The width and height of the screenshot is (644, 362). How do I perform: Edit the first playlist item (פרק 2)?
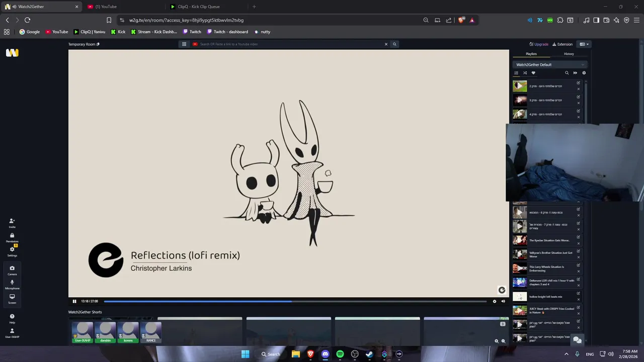(x=578, y=83)
